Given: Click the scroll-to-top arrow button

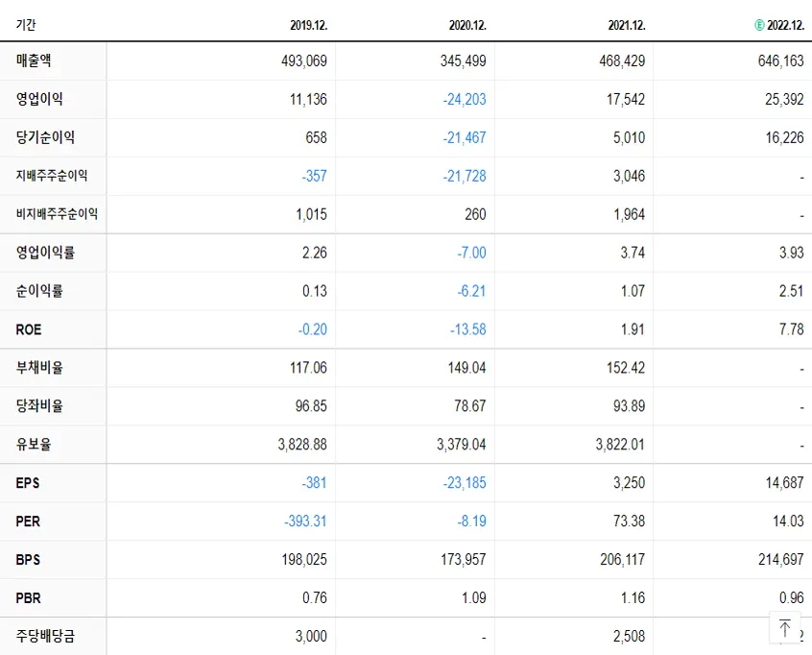Looking at the screenshot, I should click(x=784, y=627).
